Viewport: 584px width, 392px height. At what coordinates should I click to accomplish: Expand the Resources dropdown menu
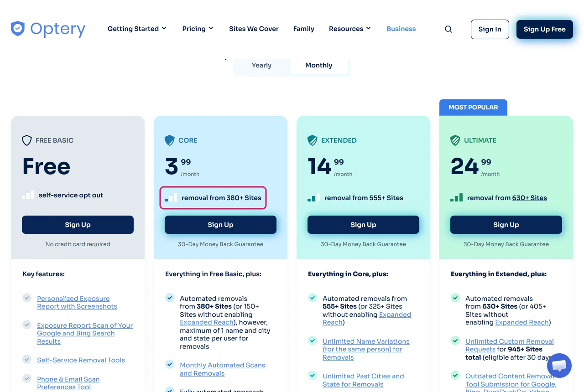coord(350,29)
